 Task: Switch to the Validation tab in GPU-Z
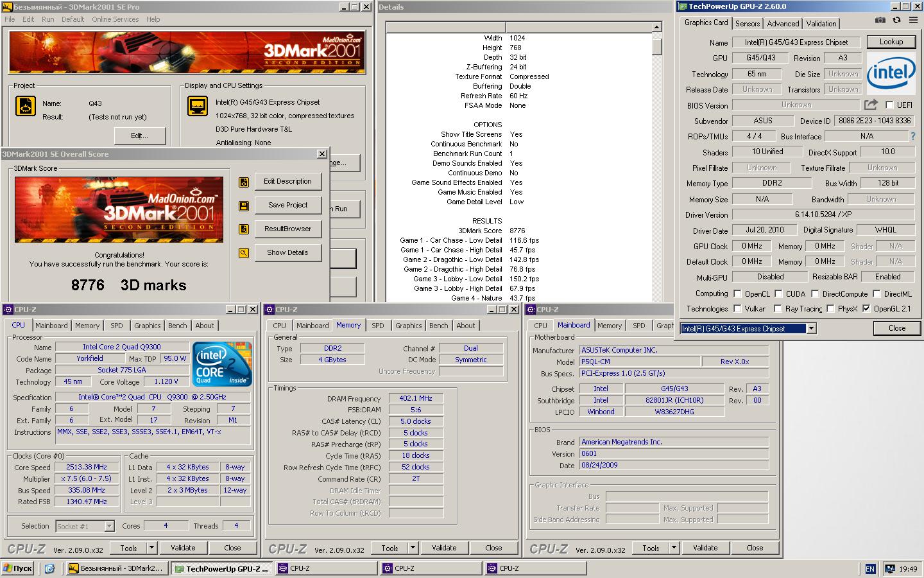click(821, 24)
